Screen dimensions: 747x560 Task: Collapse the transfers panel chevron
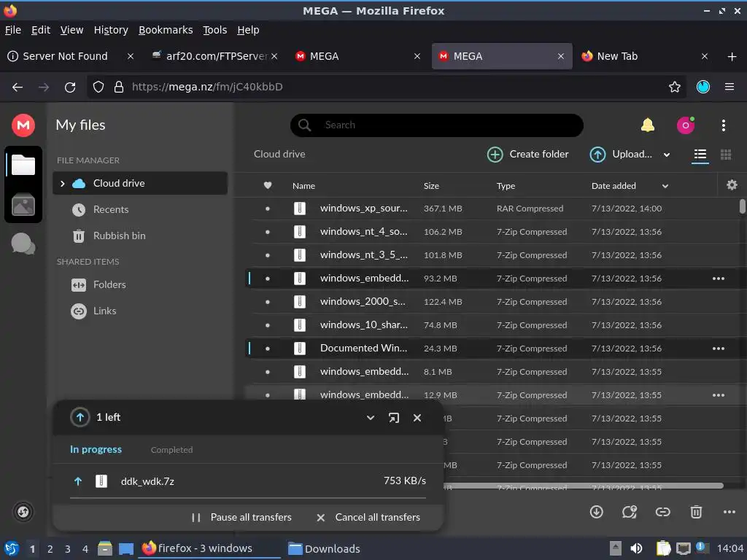(370, 418)
